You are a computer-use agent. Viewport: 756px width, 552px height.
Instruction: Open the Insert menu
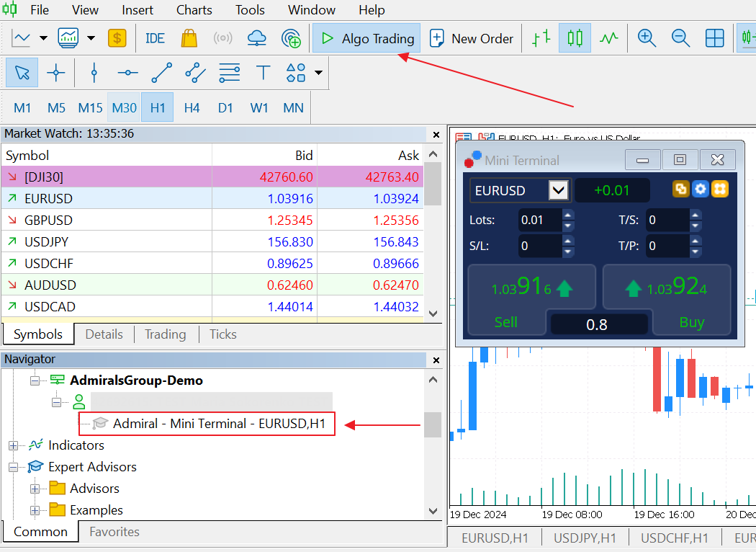point(138,9)
